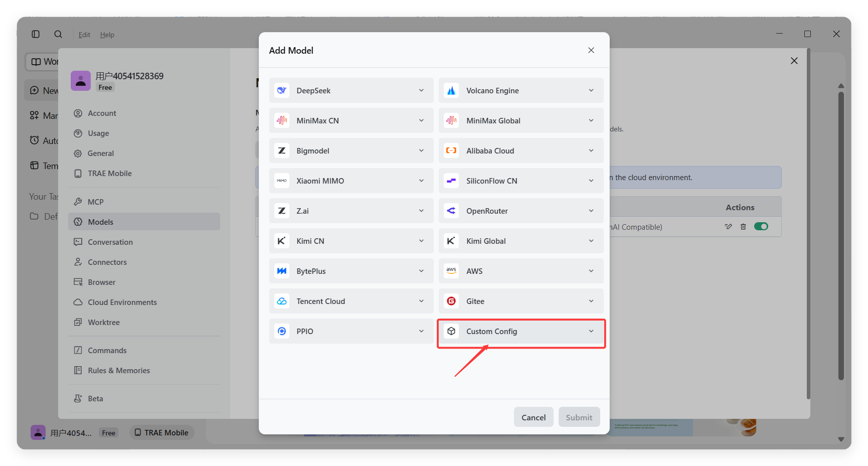Click the search magnifier icon in title bar

[x=58, y=34]
